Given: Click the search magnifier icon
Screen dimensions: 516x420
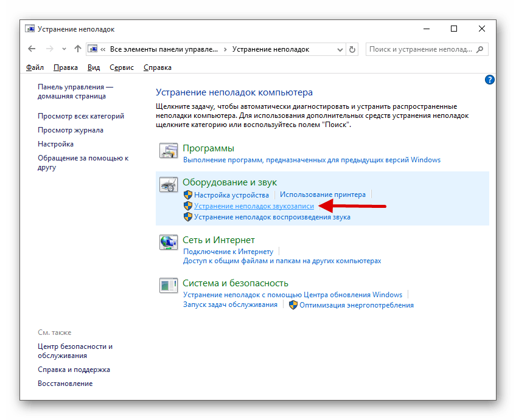Looking at the screenshot, I should pyautogui.click(x=480, y=49).
